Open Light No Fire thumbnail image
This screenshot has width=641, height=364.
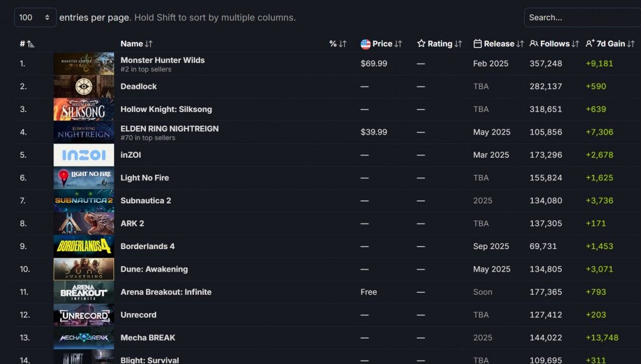pos(84,178)
